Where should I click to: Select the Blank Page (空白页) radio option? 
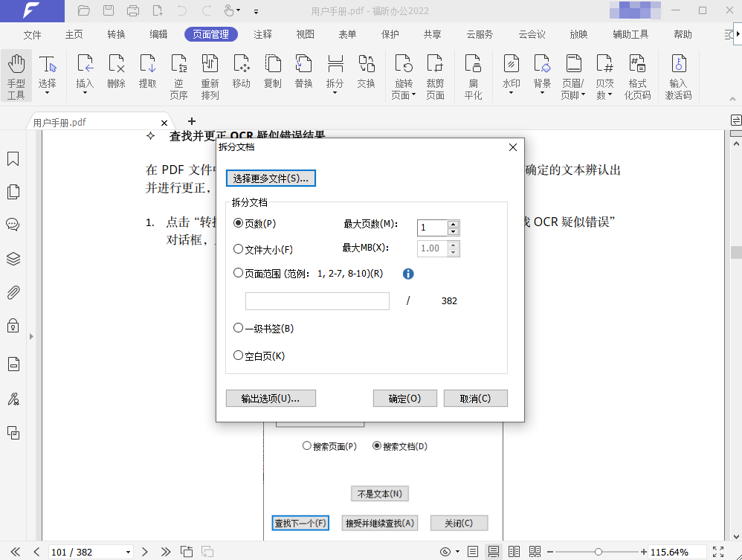click(x=239, y=356)
